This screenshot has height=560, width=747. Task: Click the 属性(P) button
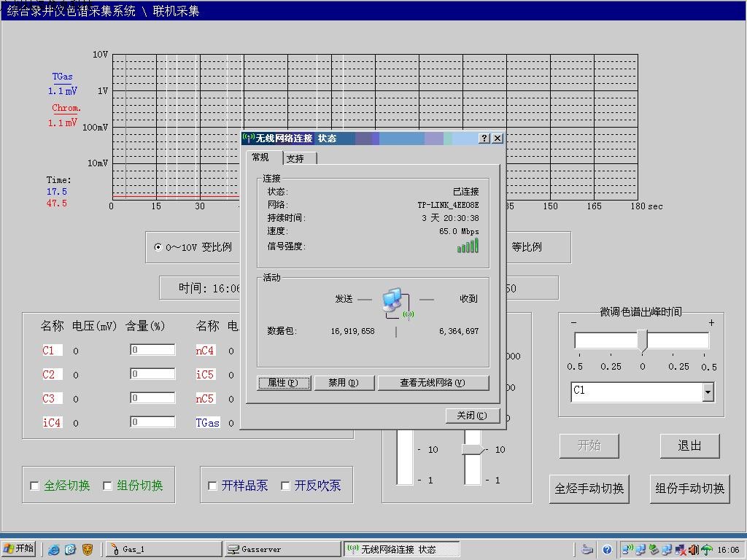[x=284, y=383]
